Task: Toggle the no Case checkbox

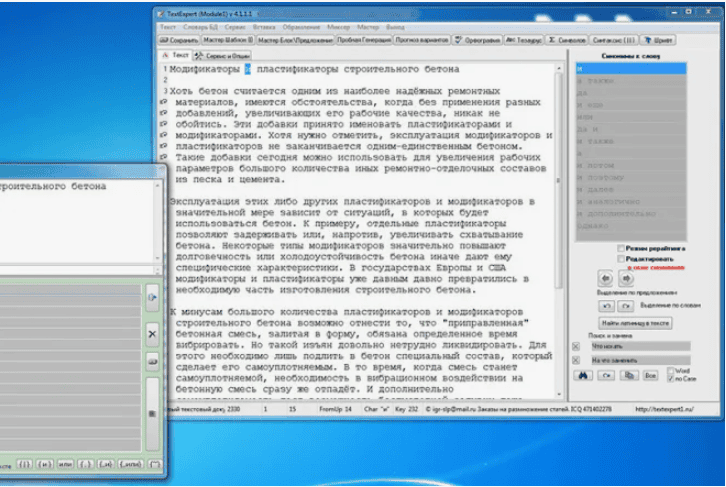Action: point(670,379)
